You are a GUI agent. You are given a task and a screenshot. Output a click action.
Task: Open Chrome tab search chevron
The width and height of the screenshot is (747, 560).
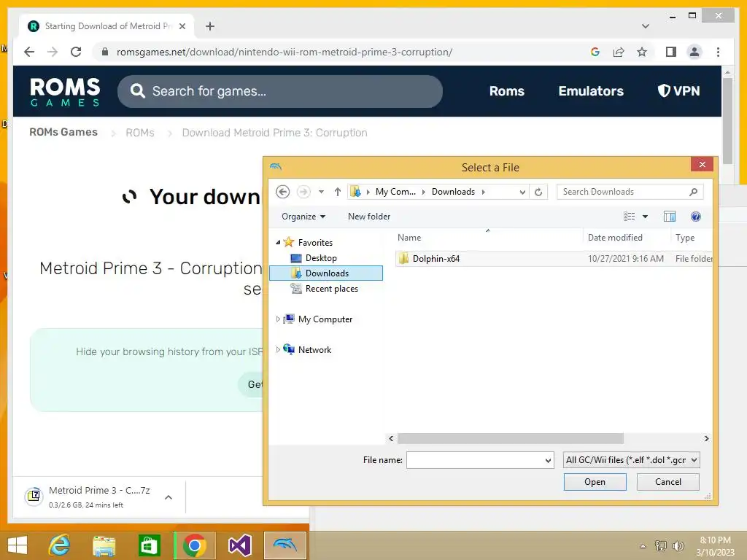(646, 26)
